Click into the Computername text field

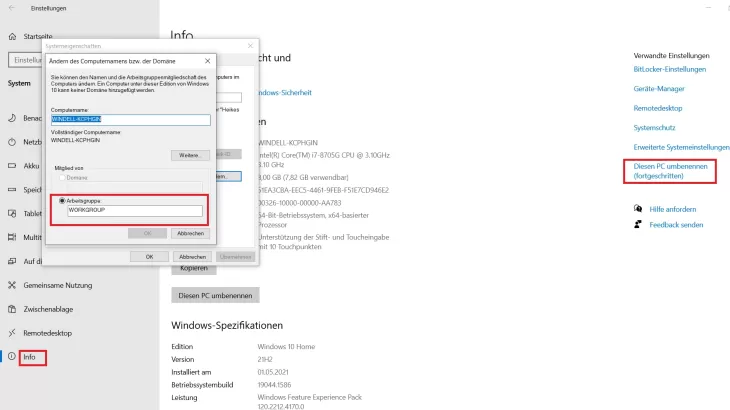131,120
